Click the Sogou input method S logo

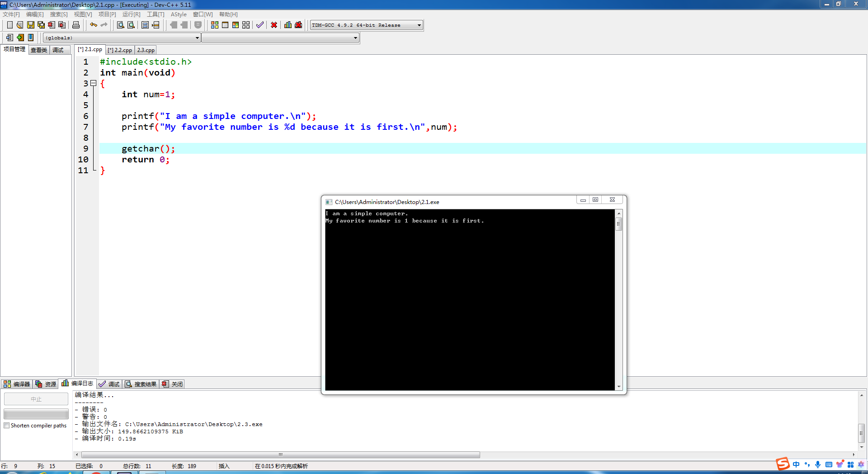pyautogui.click(x=783, y=464)
